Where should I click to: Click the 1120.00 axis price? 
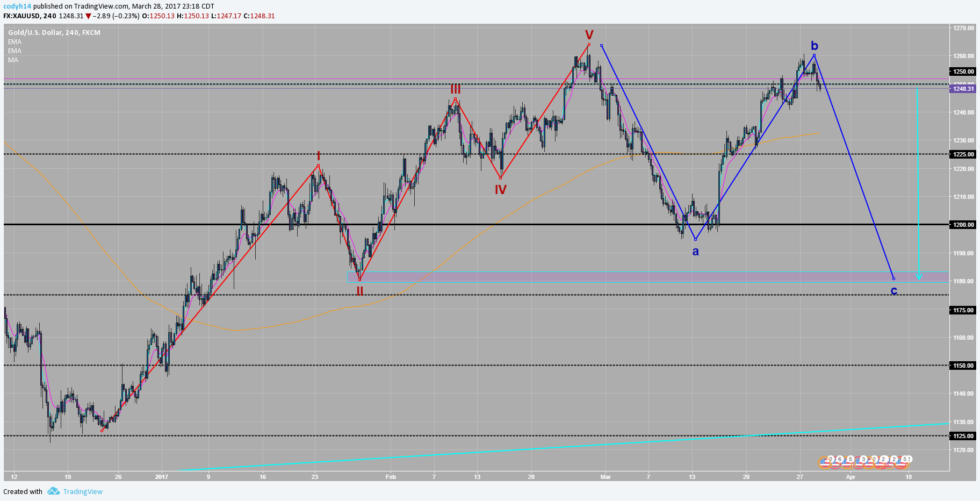[x=963, y=450]
